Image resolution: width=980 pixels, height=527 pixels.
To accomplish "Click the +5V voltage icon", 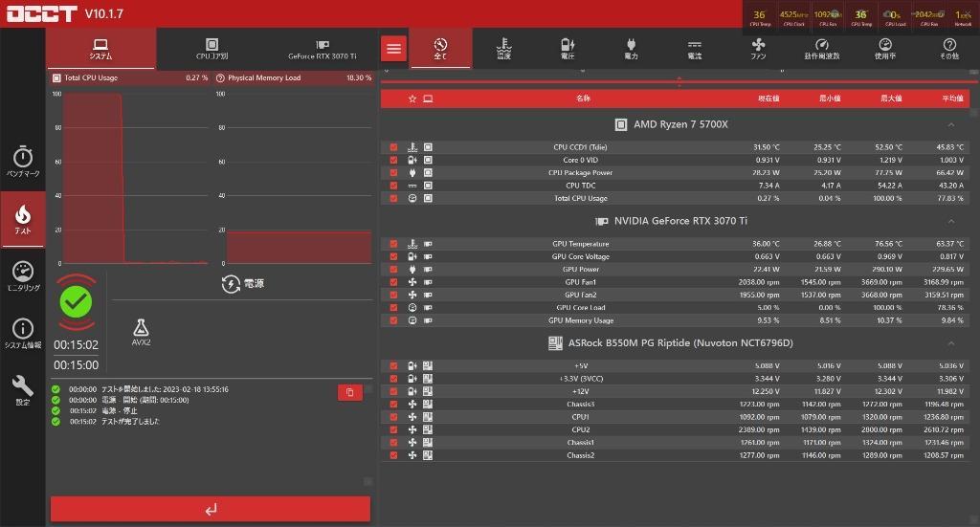I will click(412, 366).
